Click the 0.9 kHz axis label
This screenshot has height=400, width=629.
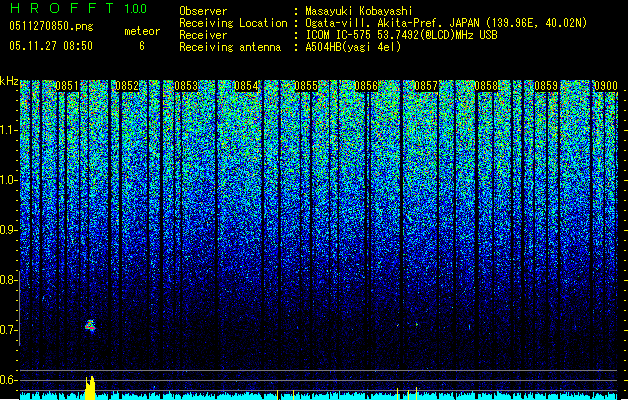point(9,230)
